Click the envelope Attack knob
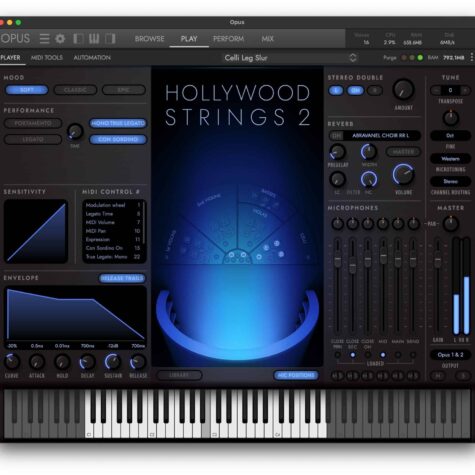This screenshot has height=475, width=475. (x=37, y=362)
